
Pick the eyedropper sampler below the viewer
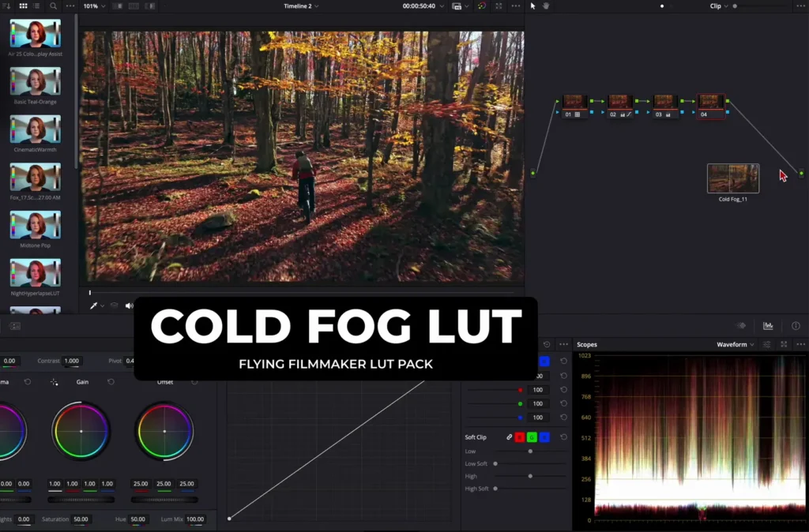94,305
